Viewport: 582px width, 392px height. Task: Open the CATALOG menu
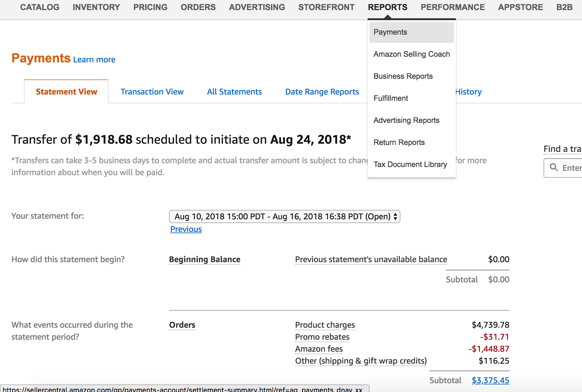tap(40, 7)
